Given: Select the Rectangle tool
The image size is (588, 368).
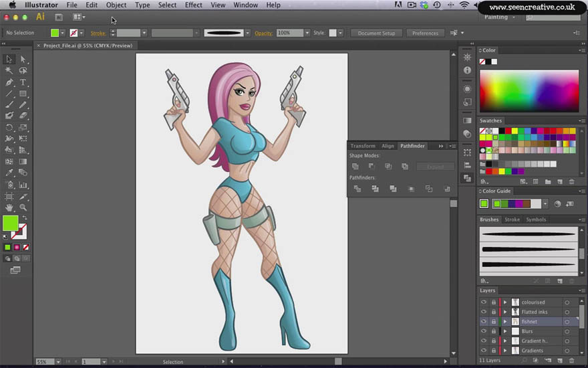Looking at the screenshot, I should pyautogui.click(x=23, y=94).
